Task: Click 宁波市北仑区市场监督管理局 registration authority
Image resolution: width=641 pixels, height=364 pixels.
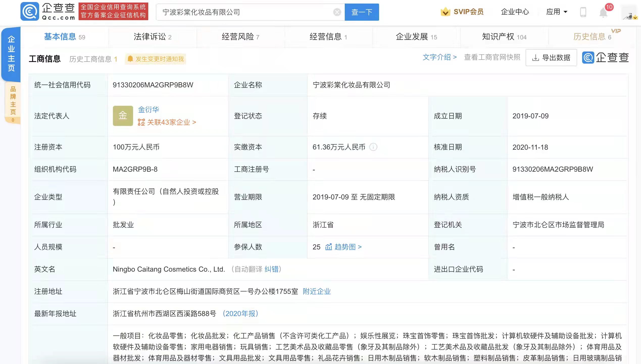Action: point(558,225)
